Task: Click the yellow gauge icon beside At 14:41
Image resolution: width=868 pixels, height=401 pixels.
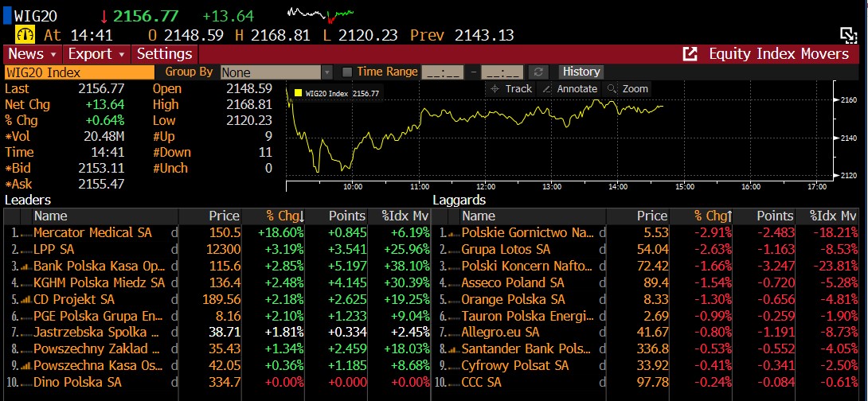Action: point(25,35)
